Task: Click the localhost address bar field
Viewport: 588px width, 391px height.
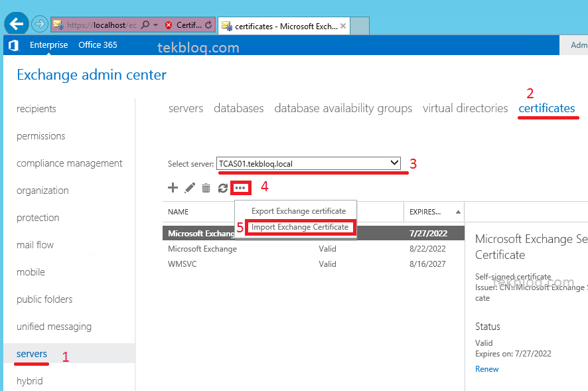Action: click(x=102, y=25)
